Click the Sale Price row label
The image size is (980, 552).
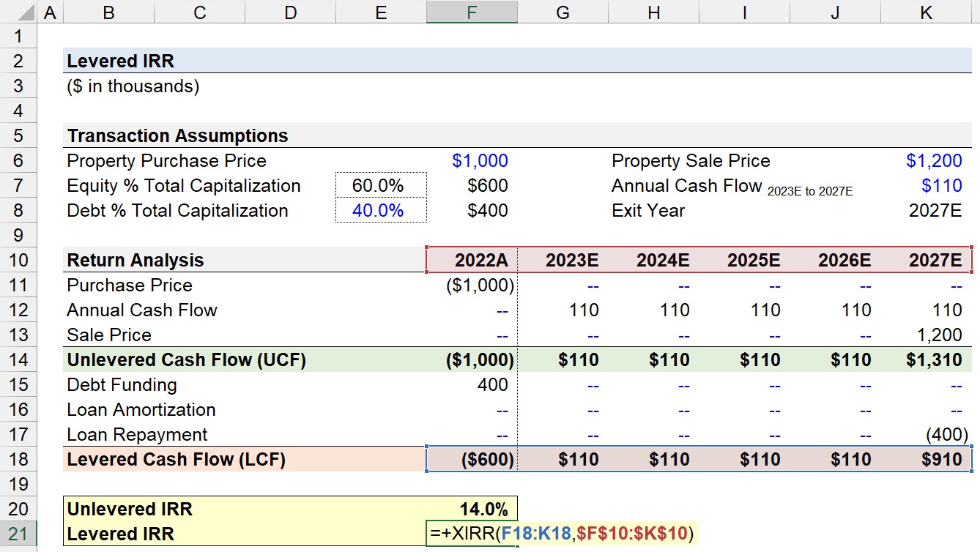[109, 335]
